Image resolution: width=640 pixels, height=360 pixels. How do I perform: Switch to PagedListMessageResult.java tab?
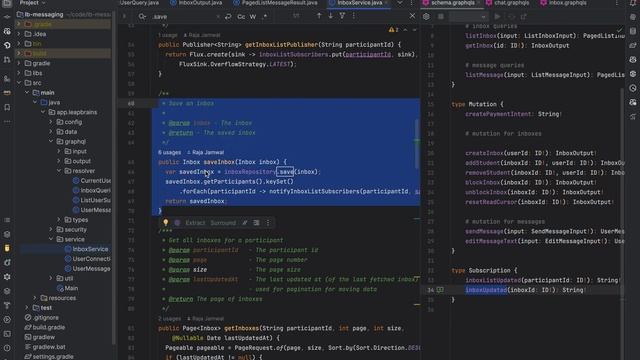coord(276,3)
